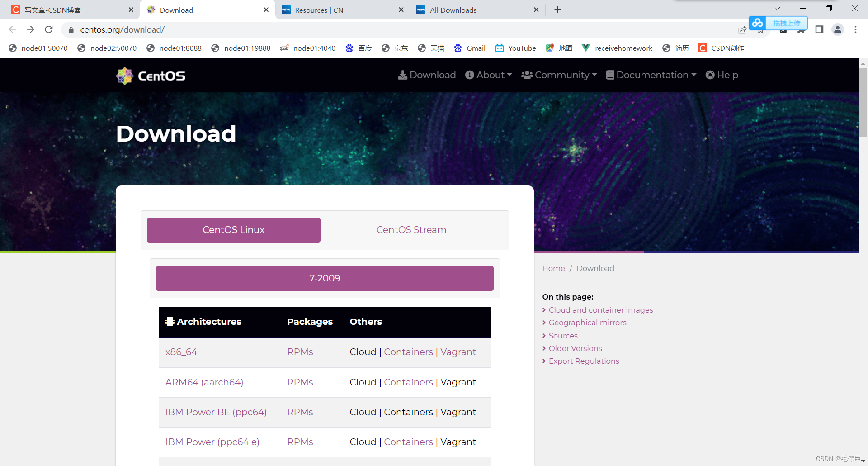
Task: Switch to the All Downloads tab
Action: (x=477, y=10)
